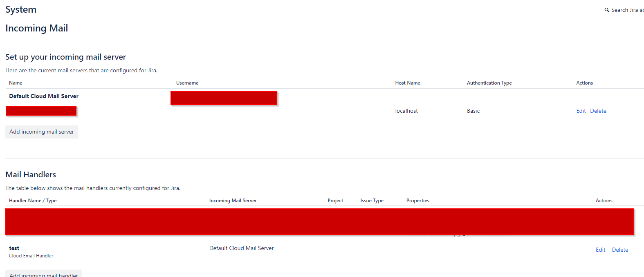This screenshot has height=277, width=644.
Task: Edit the test mail handler
Action: (x=600, y=250)
